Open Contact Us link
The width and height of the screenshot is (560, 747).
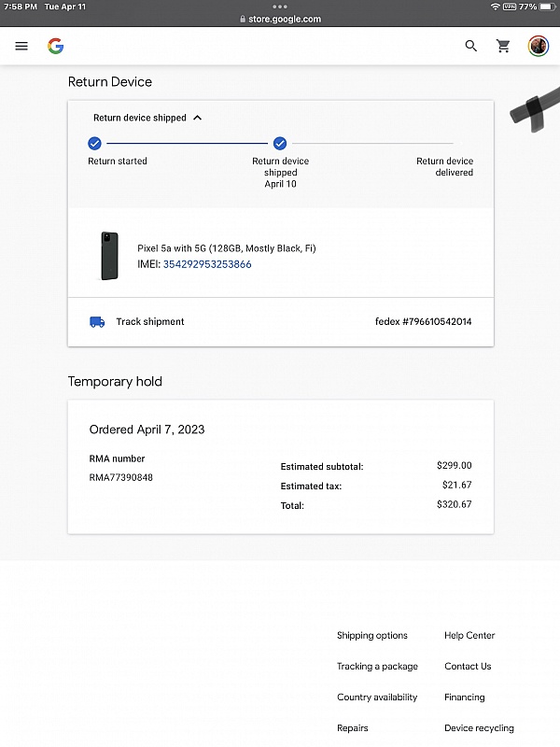(468, 667)
